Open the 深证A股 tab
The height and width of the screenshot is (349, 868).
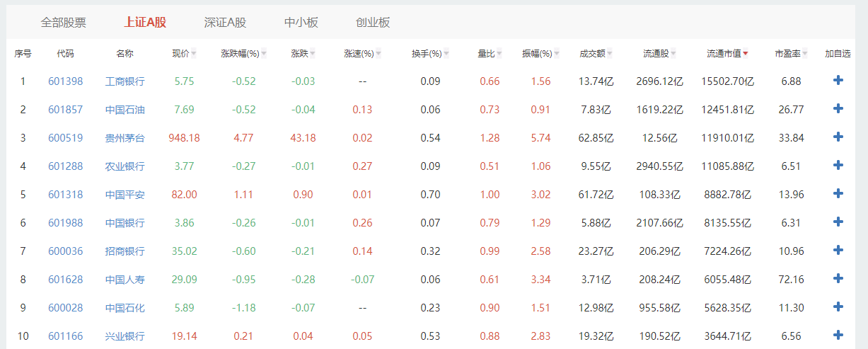point(225,23)
